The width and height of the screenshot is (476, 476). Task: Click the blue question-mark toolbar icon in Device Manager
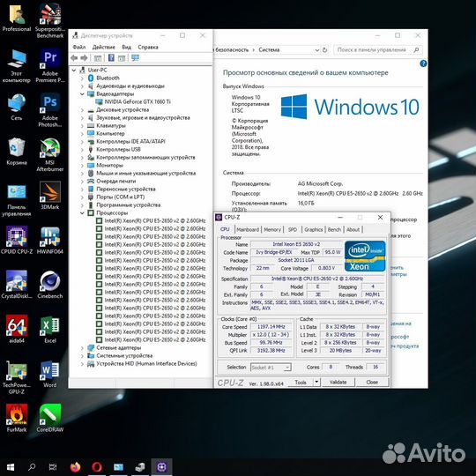111,57
